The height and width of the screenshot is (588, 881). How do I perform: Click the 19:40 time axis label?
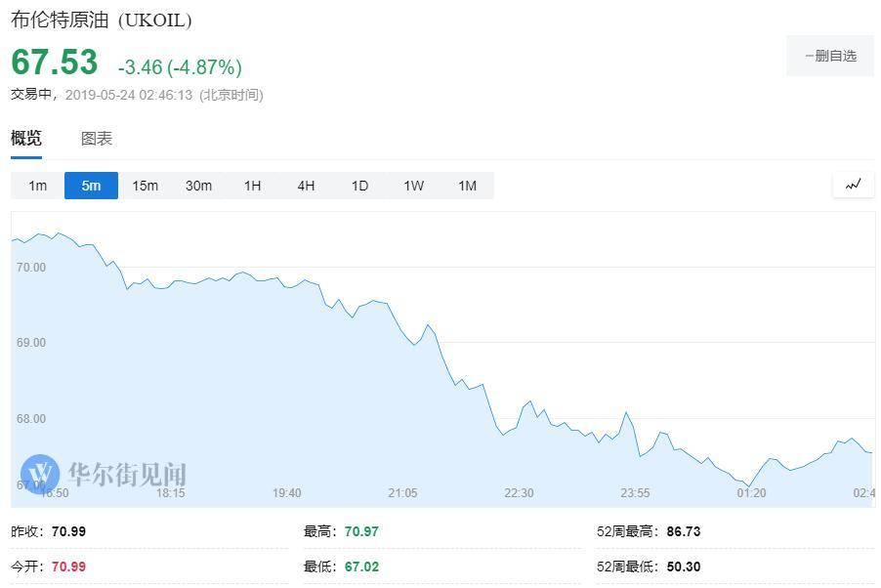tap(286, 493)
